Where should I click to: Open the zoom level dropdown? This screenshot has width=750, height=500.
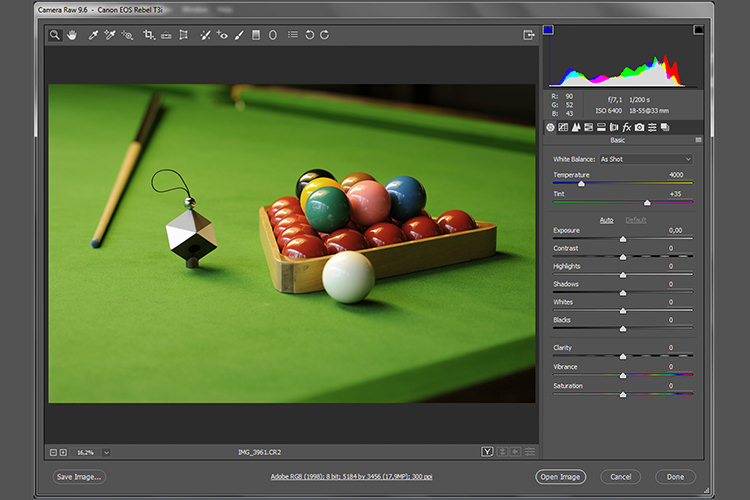106,452
